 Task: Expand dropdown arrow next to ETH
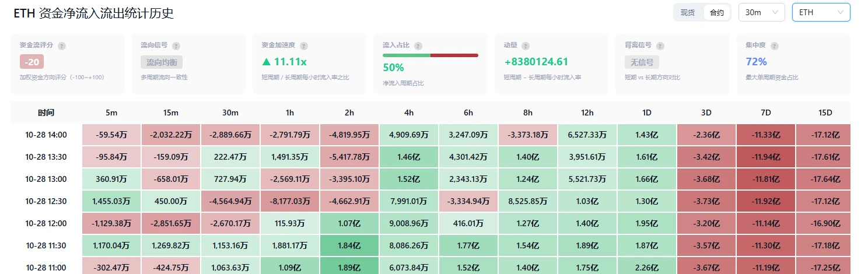pos(841,12)
